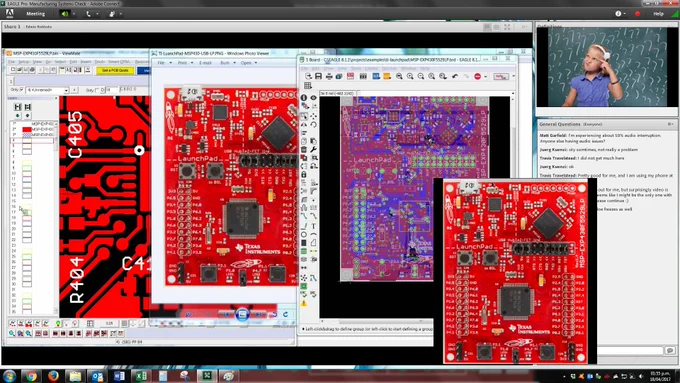Open the Windows Start menu

pyautogui.click(x=9, y=376)
